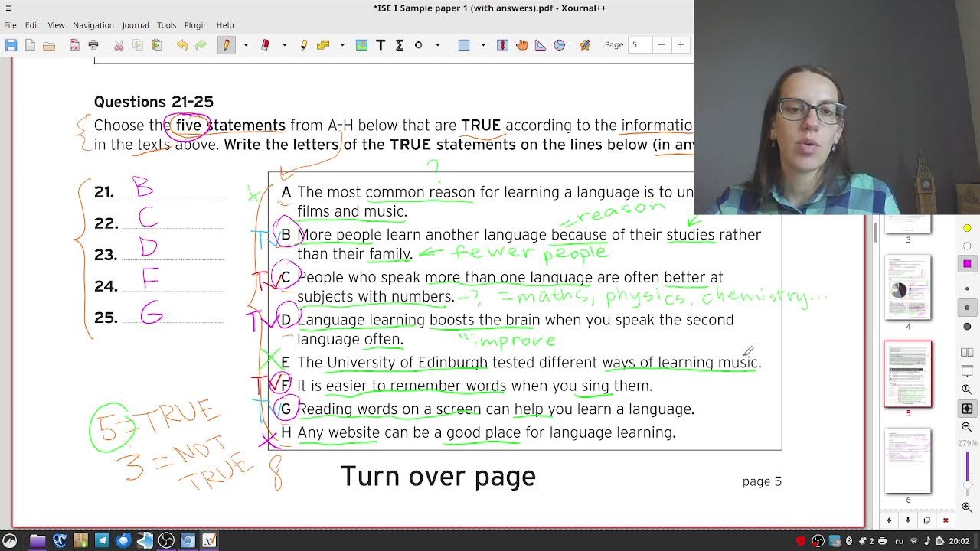Open the Eraser options dropdown
Viewport: 980px width, 551px height.
tap(285, 45)
